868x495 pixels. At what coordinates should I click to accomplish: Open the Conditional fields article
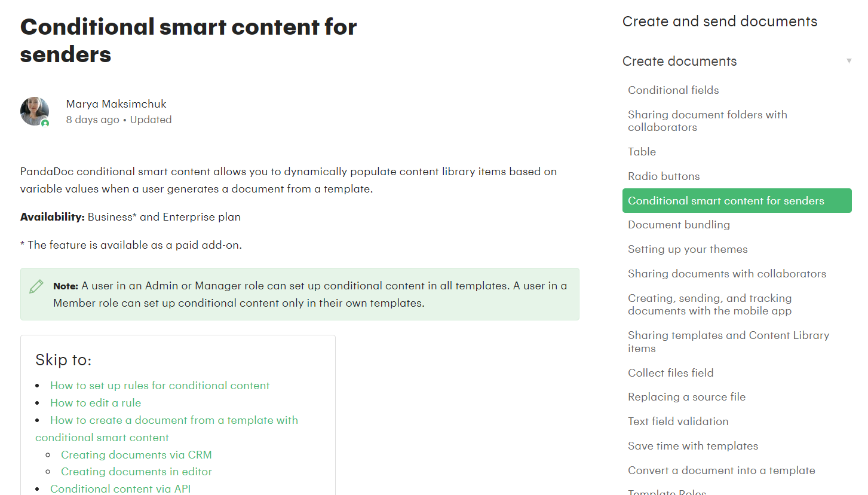pyautogui.click(x=673, y=90)
